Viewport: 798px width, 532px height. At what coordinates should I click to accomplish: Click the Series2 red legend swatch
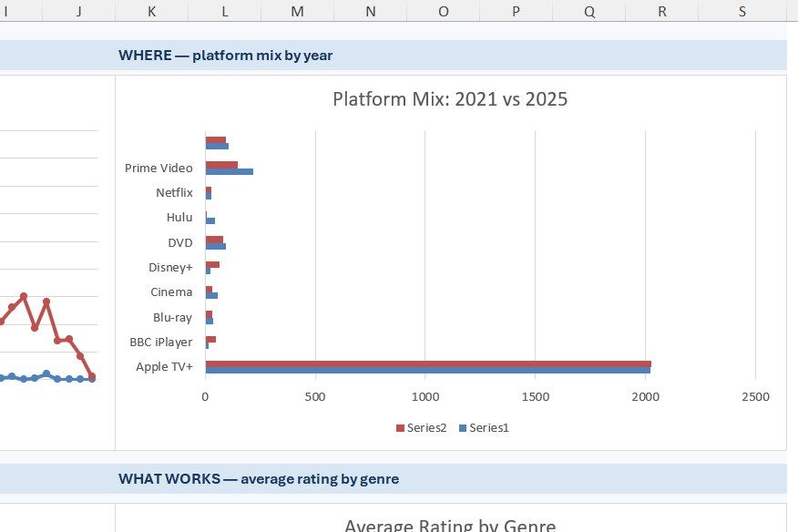tap(400, 428)
